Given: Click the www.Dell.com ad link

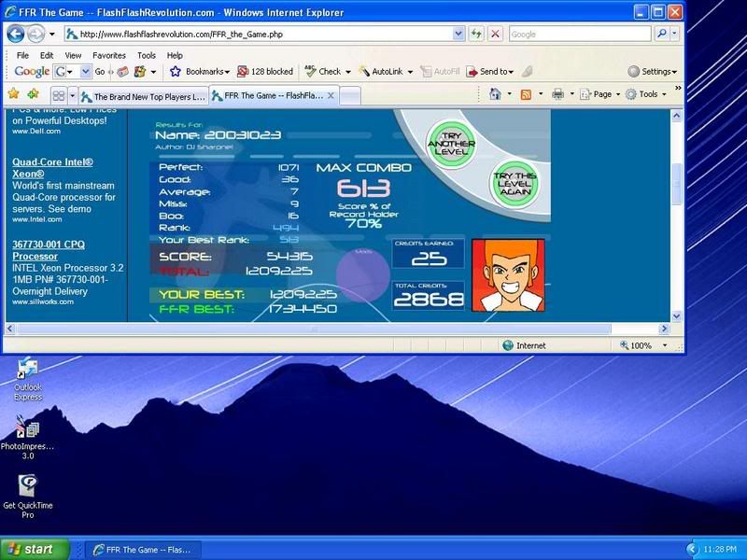Looking at the screenshot, I should click(36, 131).
